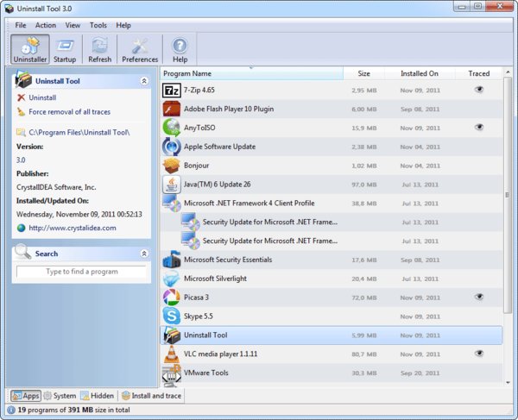Sort the list by Program Name column

tap(250, 73)
